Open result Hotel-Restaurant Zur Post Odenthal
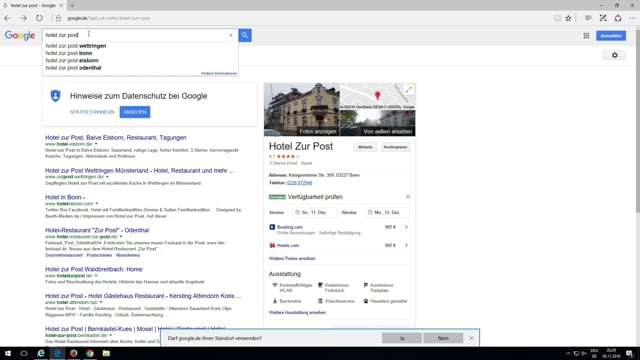This screenshot has height=360, width=640. click(x=97, y=230)
